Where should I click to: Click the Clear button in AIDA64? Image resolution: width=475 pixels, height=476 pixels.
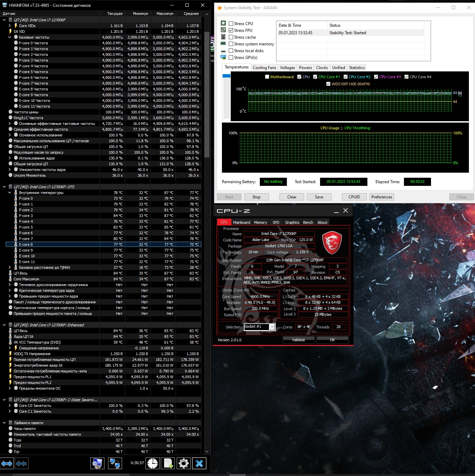292,197
